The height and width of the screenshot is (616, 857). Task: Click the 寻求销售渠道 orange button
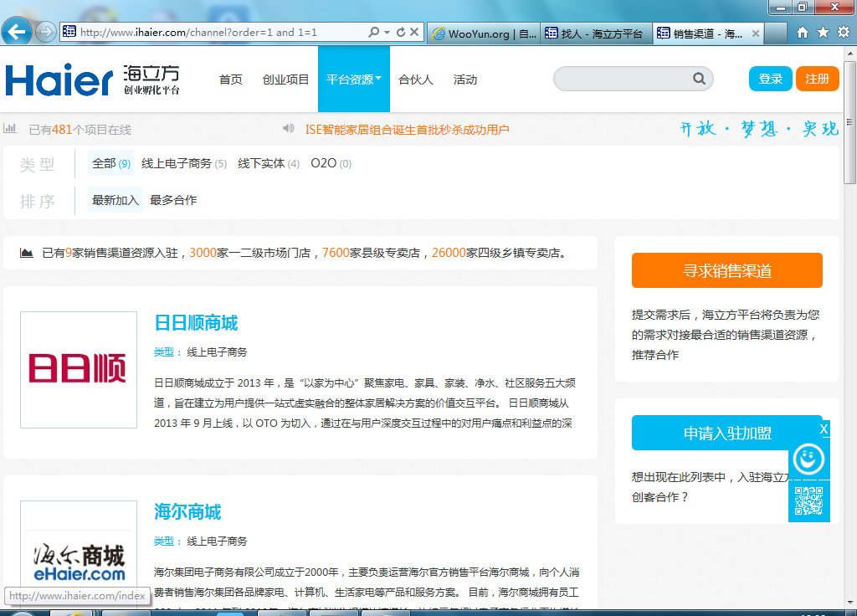(x=727, y=270)
